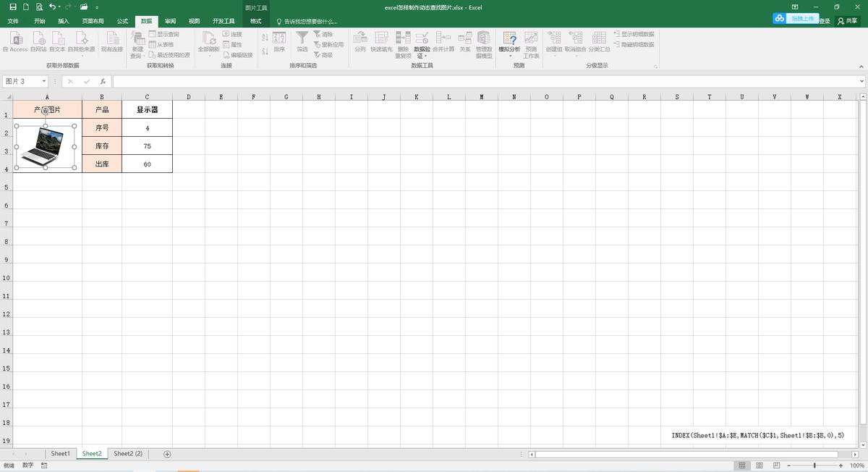Select the laptop picture in the sheet
The height and width of the screenshot is (472, 868).
pyautogui.click(x=45, y=146)
